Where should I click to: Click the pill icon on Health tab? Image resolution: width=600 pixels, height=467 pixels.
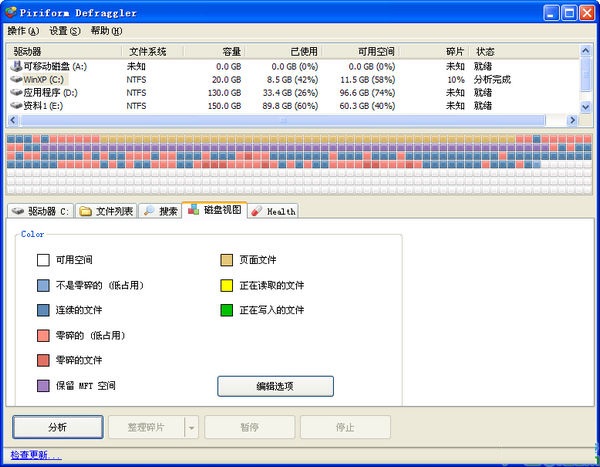[256, 211]
